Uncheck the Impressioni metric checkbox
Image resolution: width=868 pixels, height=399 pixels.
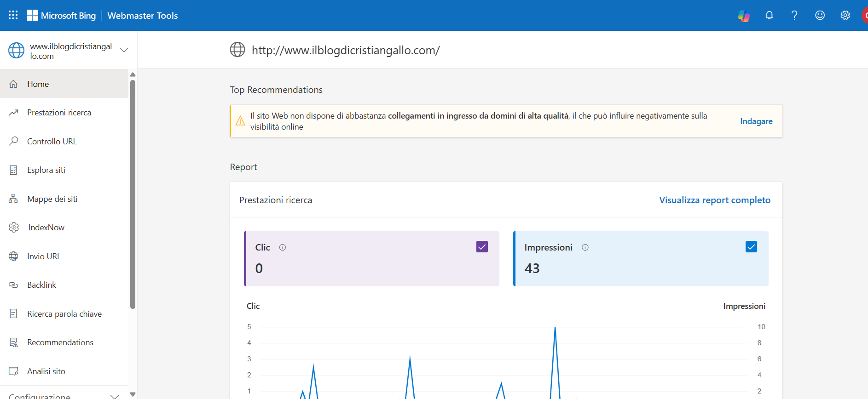point(751,247)
